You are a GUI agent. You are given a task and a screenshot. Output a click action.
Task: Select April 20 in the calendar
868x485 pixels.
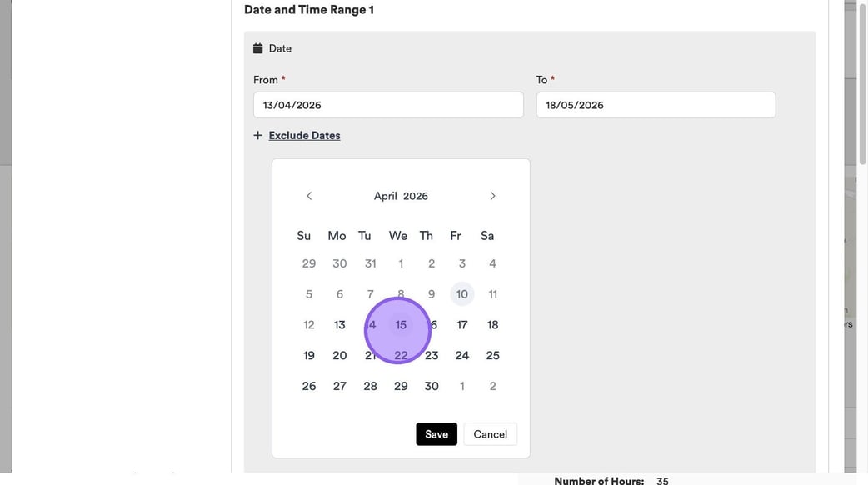tap(340, 356)
